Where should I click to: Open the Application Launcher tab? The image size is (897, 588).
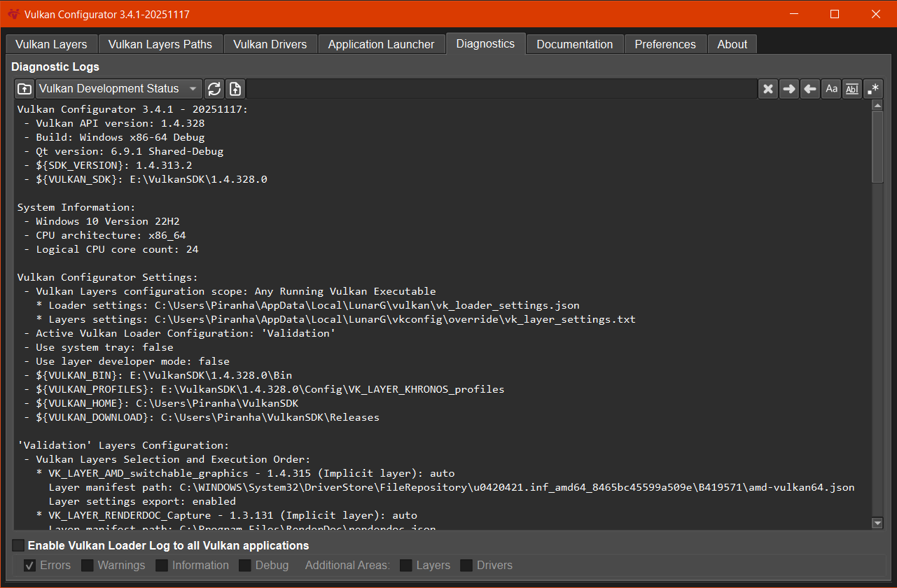[x=381, y=44]
